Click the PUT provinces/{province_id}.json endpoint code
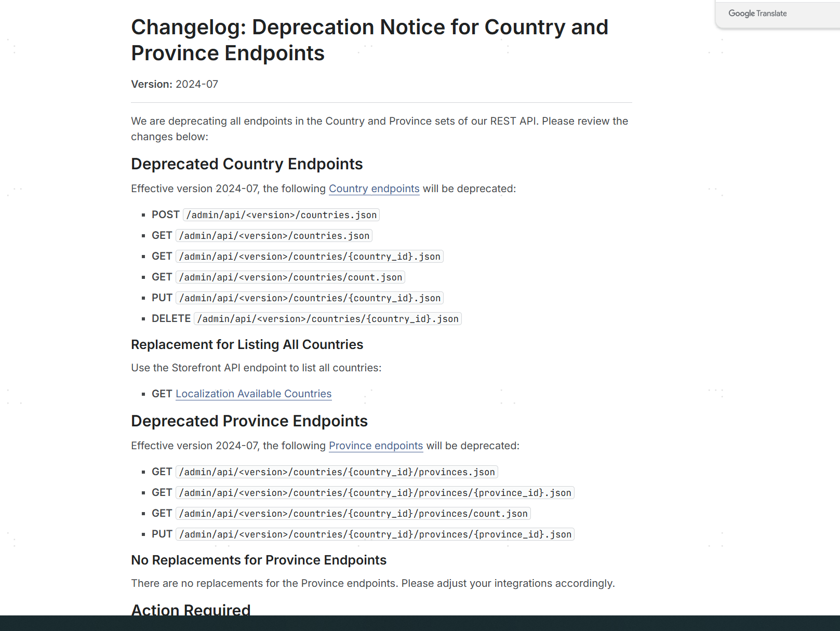 click(375, 534)
